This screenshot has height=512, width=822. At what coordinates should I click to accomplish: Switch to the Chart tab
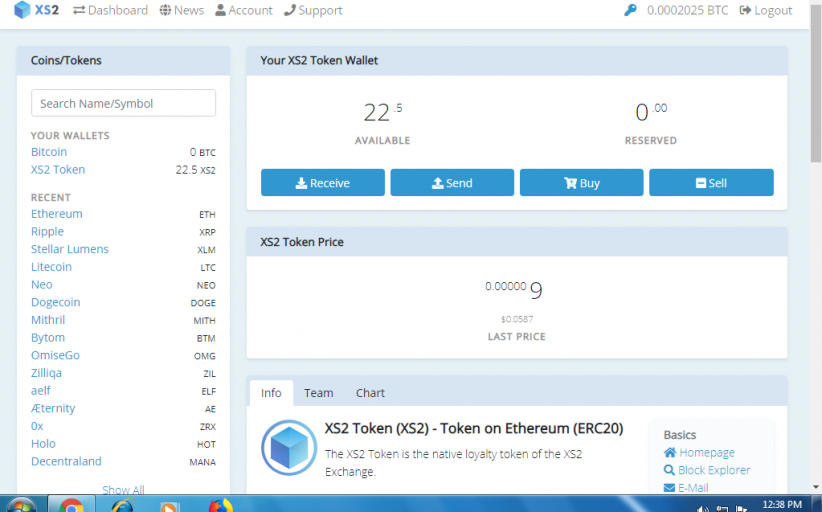pos(370,393)
